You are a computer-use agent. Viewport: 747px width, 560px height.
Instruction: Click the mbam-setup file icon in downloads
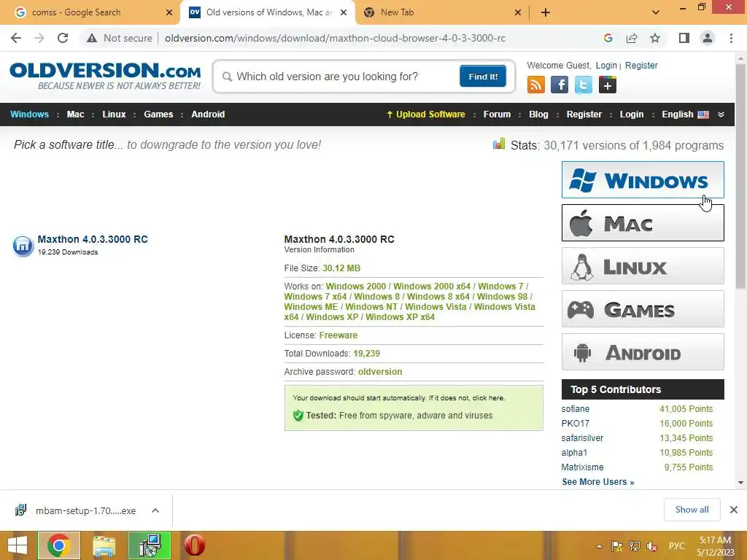[20, 510]
